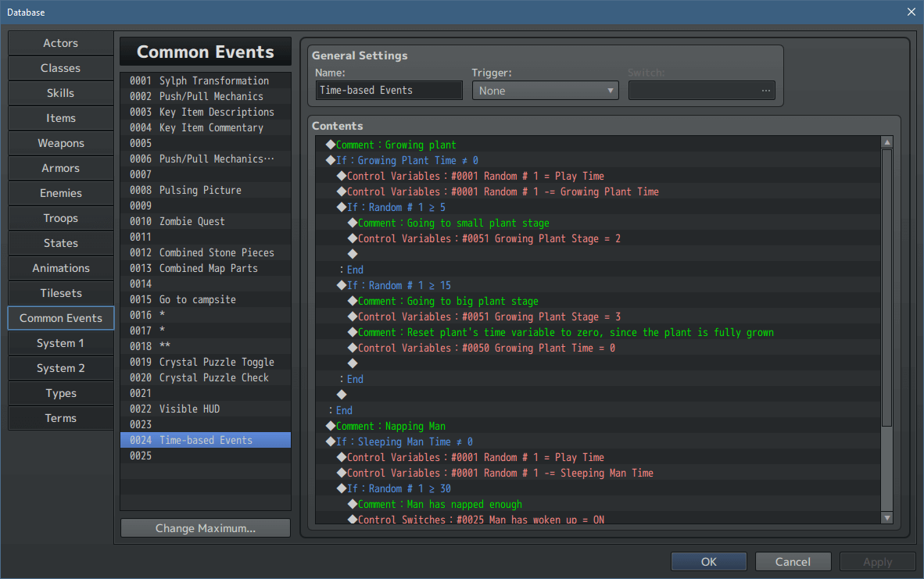Click the Name field with Time-based Events

(389, 90)
